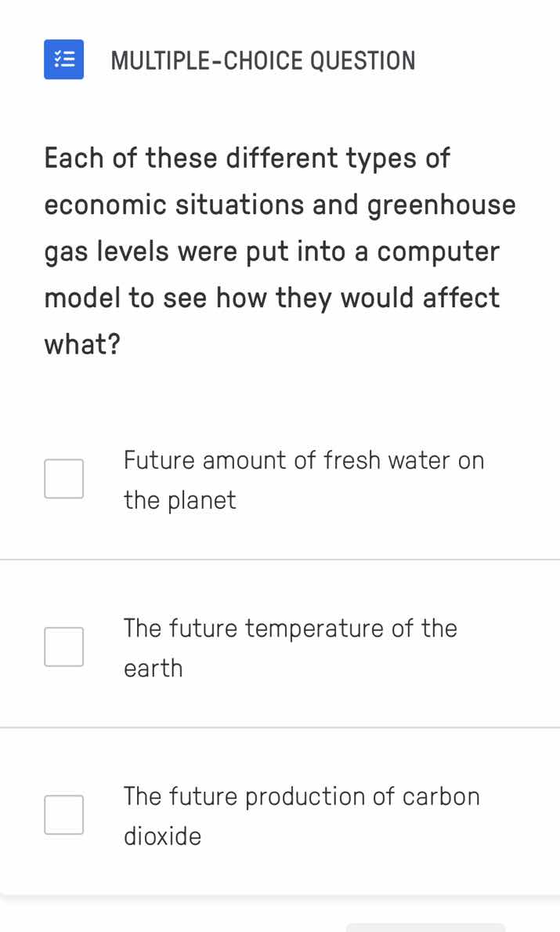Click the checklist symbol inside the blue badge
The image size is (560, 932).
coord(63,60)
